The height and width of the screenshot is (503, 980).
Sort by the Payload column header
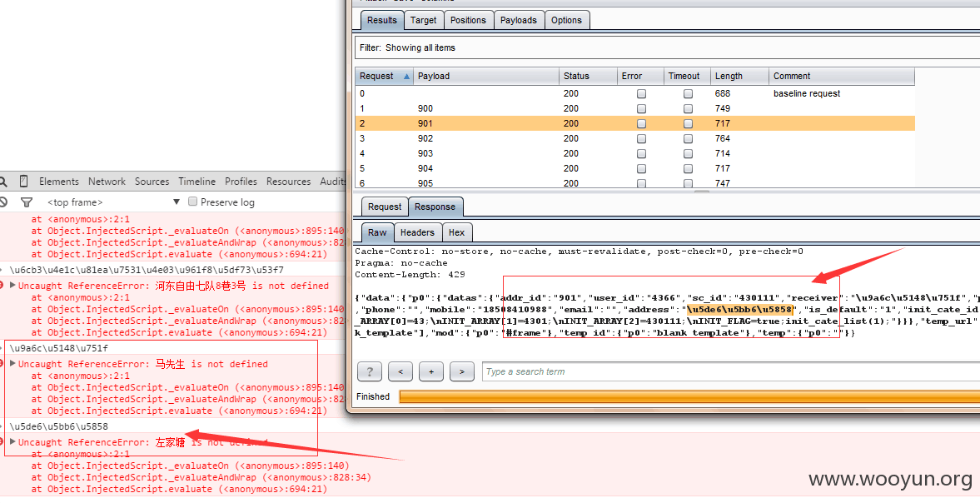[x=486, y=77]
